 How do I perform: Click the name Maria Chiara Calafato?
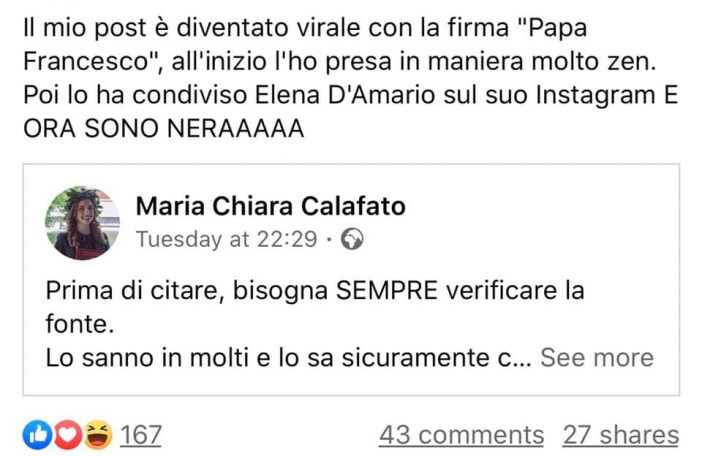click(x=270, y=206)
